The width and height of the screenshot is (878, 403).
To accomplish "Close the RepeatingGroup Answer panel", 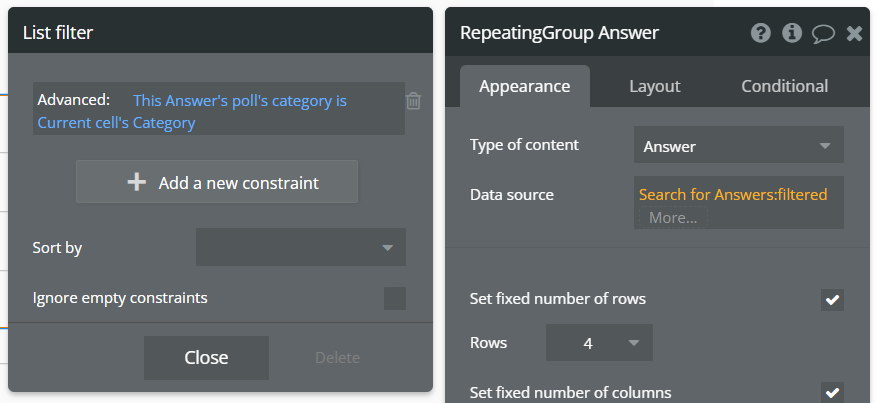I will coord(854,33).
